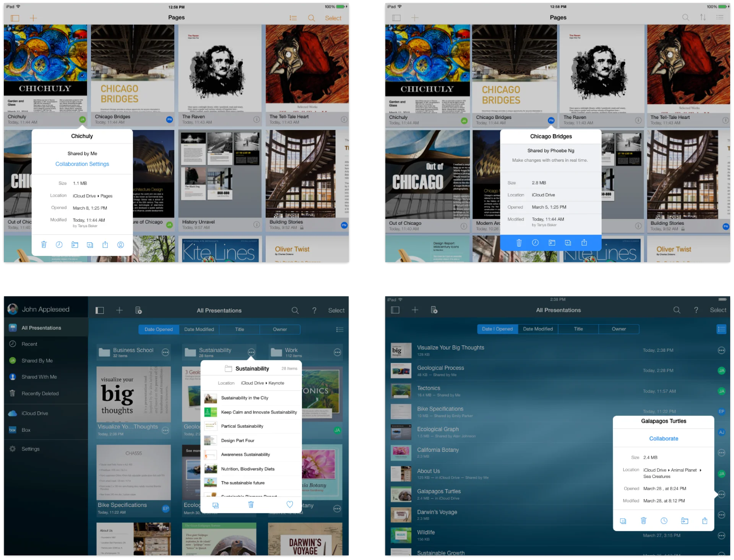Hide the sidebar beside John Appleseed panel
The height and width of the screenshot is (560, 734).
(x=100, y=310)
